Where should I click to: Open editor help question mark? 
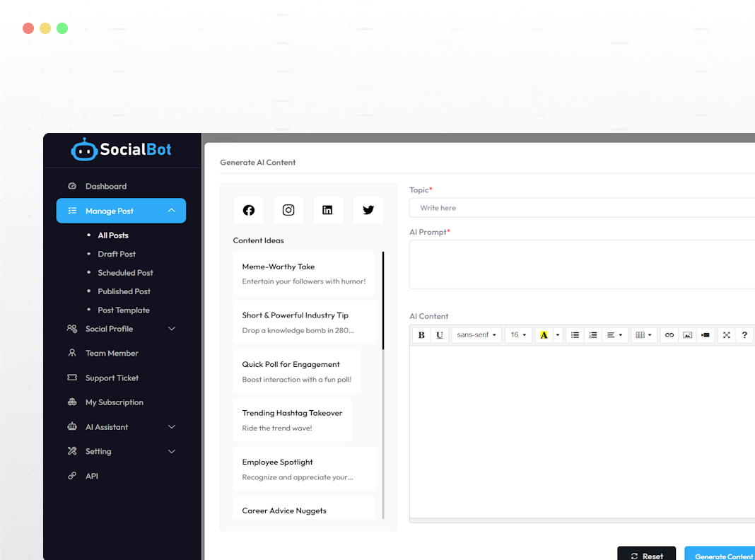(x=744, y=335)
